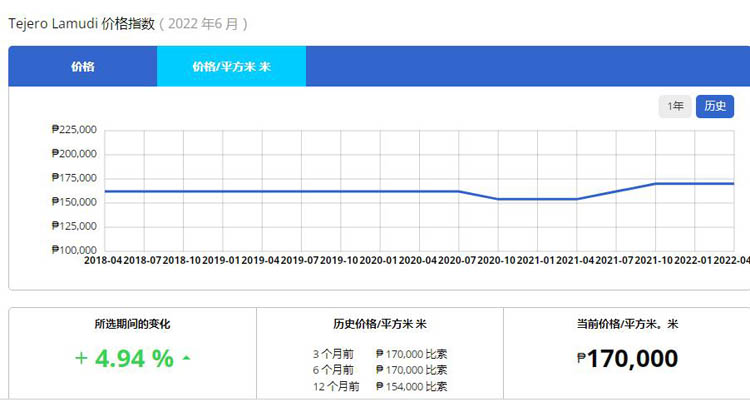This screenshot has height=402, width=750.
Task: Click the 6 个月前 price row
Action: pyautogui.click(x=380, y=369)
